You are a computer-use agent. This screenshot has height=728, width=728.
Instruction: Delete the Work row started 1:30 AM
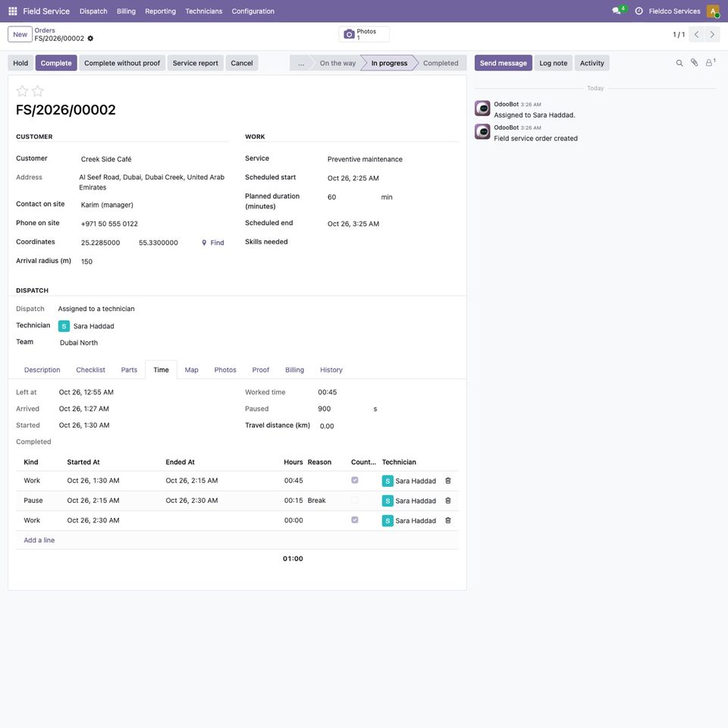[x=448, y=481]
